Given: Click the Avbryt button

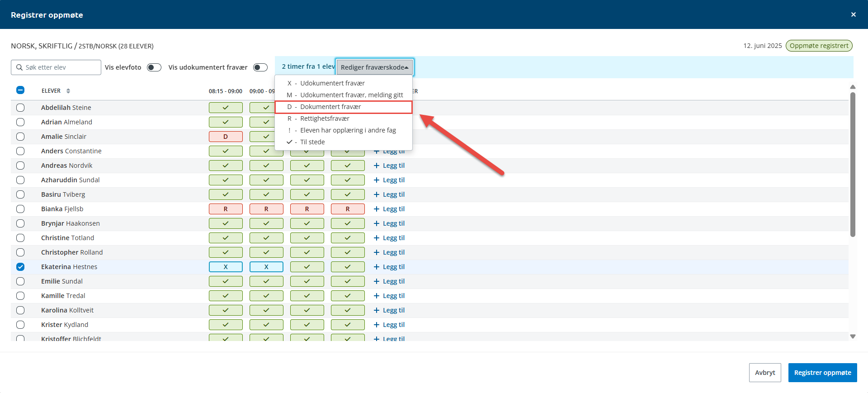Looking at the screenshot, I should point(765,373).
